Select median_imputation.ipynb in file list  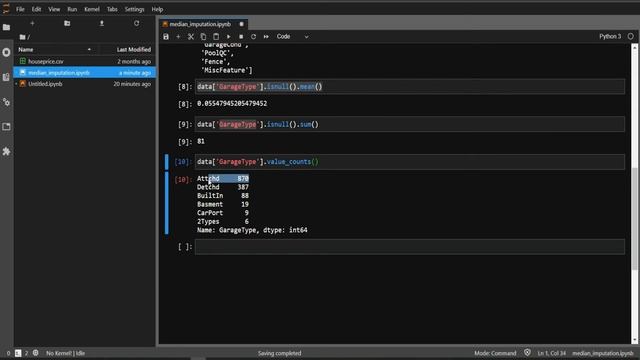pyautogui.click(x=84, y=73)
